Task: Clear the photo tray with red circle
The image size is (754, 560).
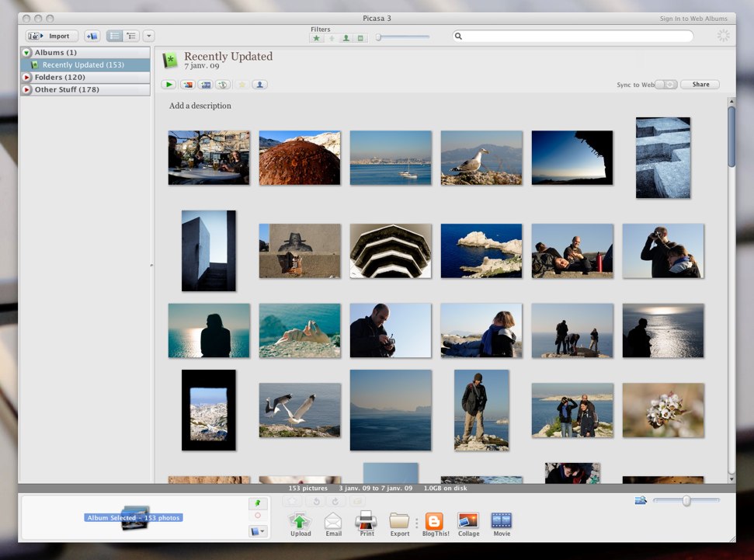Action: click(x=258, y=516)
